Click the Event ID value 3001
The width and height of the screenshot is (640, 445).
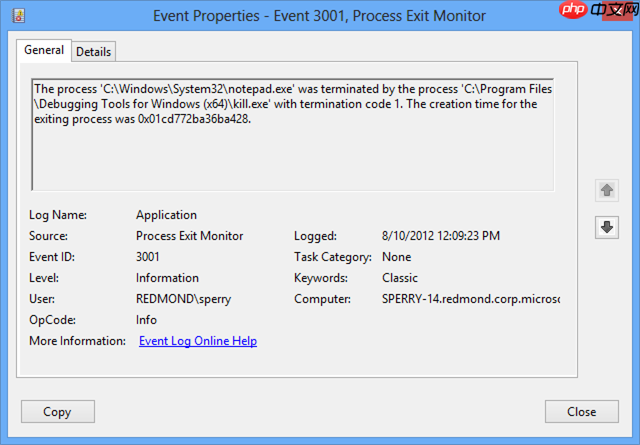[x=148, y=257]
